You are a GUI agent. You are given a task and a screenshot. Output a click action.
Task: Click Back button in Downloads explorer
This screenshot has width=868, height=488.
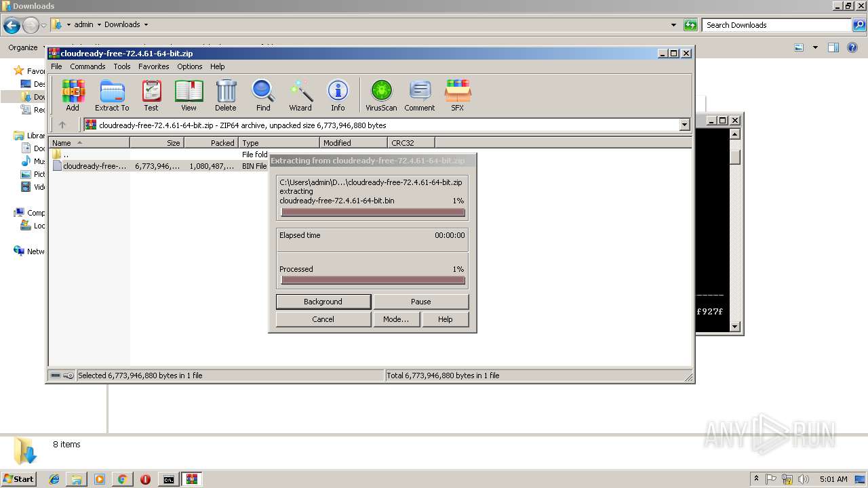(x=12, y=26)
